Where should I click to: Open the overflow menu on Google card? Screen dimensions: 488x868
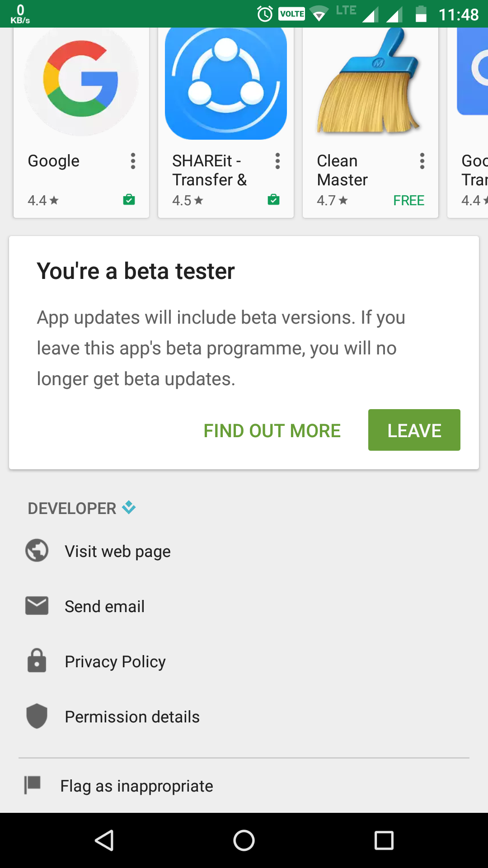tap(133, 161)
